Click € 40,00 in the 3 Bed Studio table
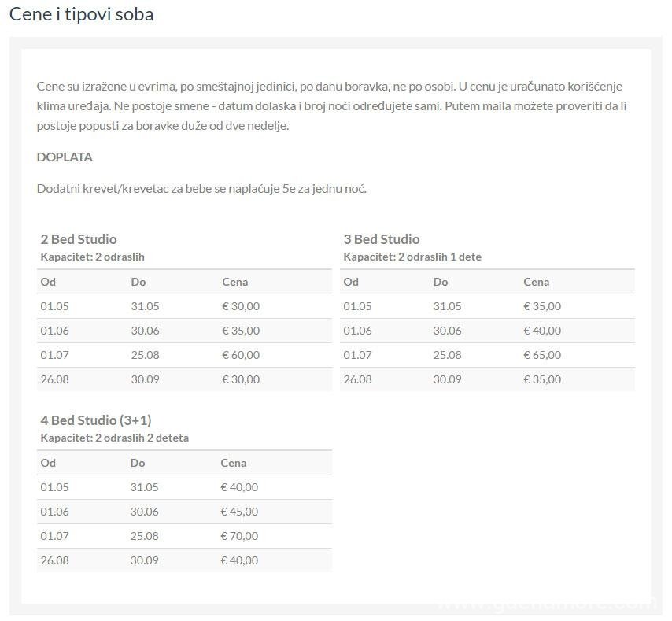 click(542, 331)
